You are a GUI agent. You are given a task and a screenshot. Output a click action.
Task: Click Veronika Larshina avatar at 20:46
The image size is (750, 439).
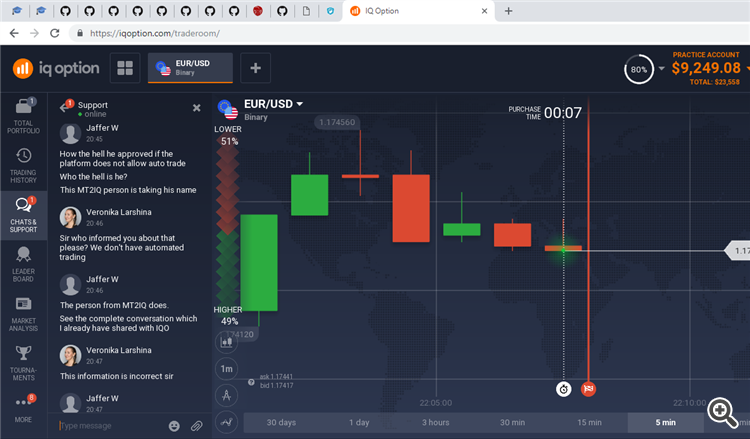tap(70, 218)
